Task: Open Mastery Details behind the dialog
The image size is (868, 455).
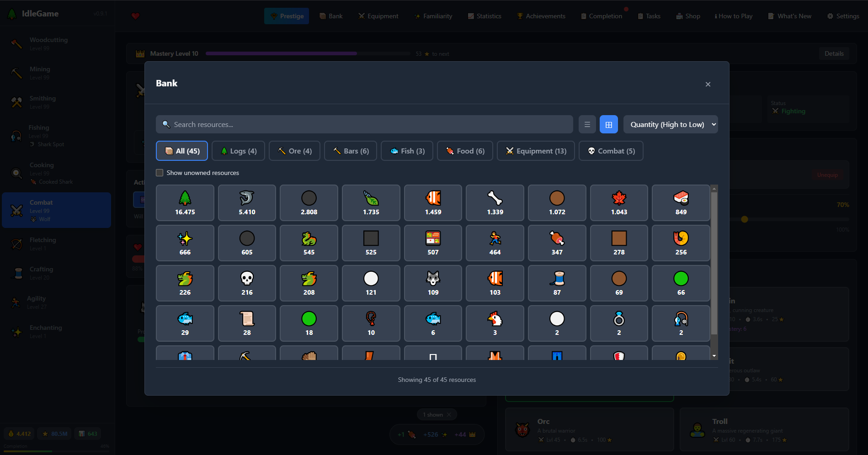Action: click(834, 53)
